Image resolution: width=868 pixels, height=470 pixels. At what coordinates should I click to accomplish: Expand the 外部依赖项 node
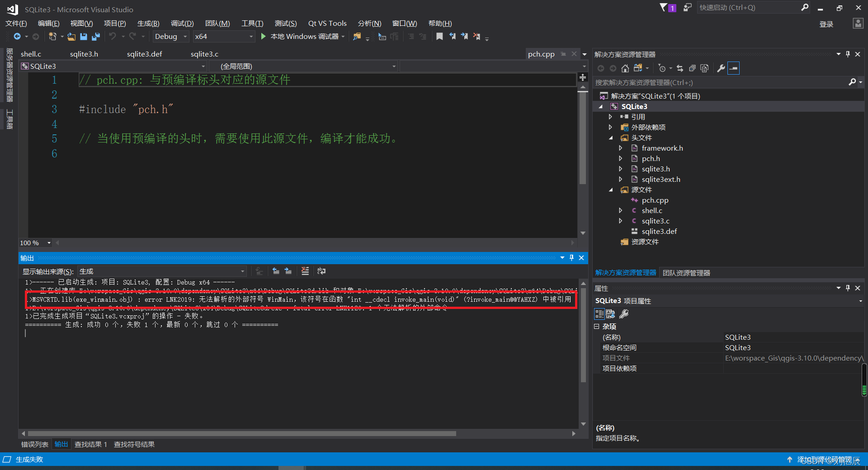[x=610, y=127]
